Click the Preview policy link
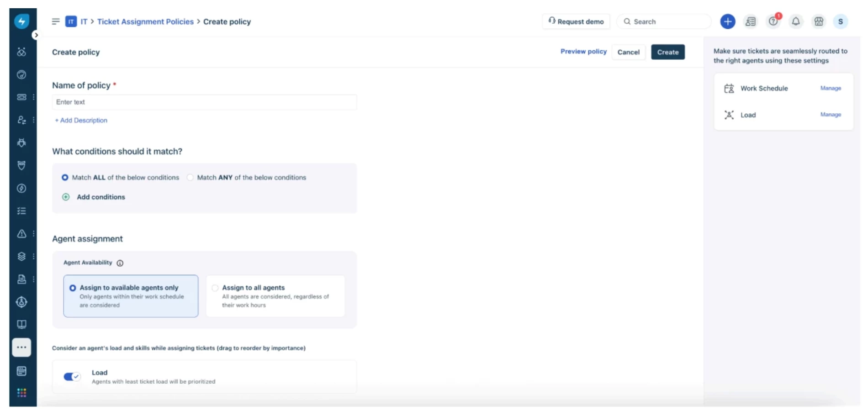 coord(583,52)
